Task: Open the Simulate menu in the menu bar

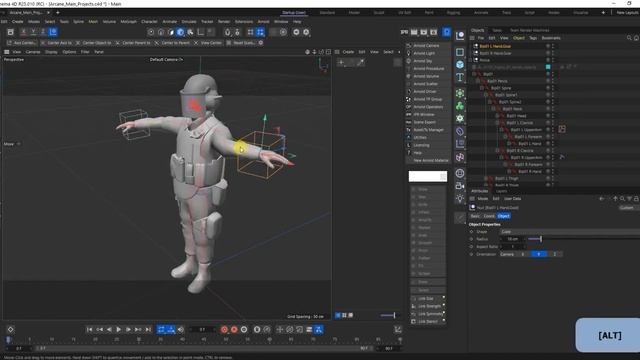Action: [x=189, y=22]
